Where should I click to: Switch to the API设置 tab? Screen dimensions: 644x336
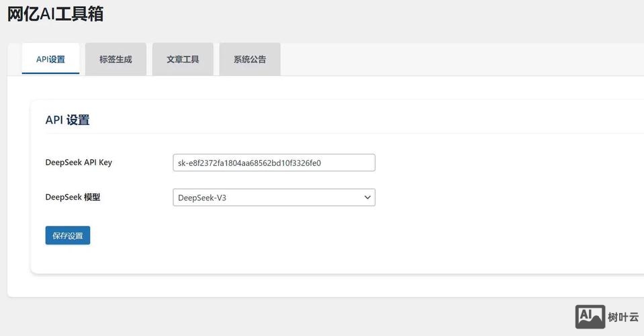click(50, 58)
